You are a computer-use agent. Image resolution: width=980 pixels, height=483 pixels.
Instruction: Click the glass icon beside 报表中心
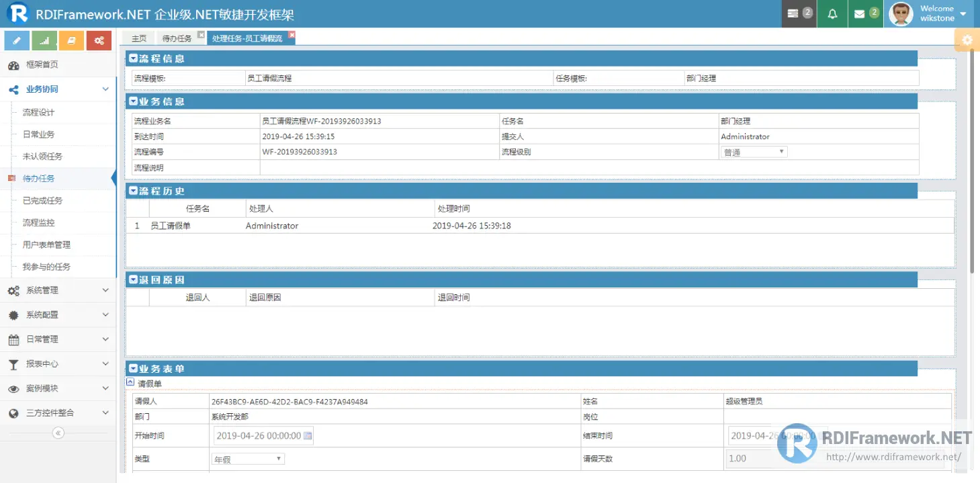tap(13, 364)
